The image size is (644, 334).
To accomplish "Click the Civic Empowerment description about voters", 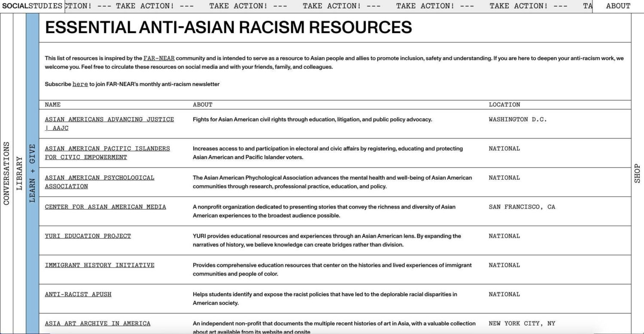I will tap(328, 153).
